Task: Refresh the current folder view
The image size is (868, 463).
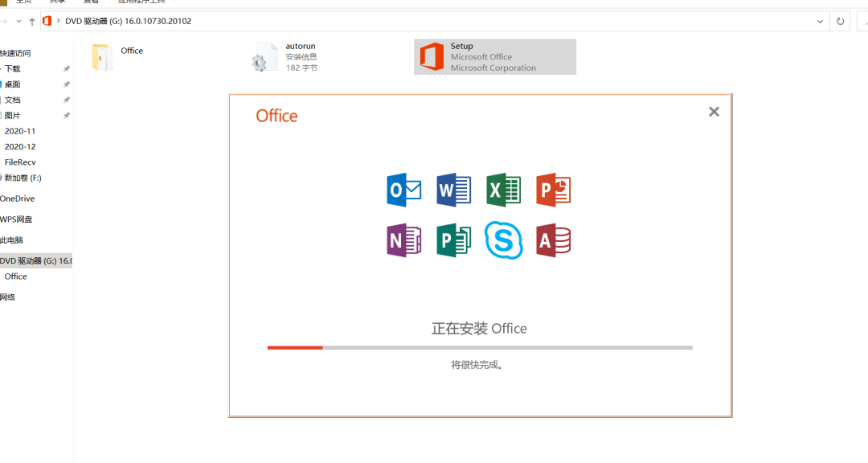Action: (841, 22)
